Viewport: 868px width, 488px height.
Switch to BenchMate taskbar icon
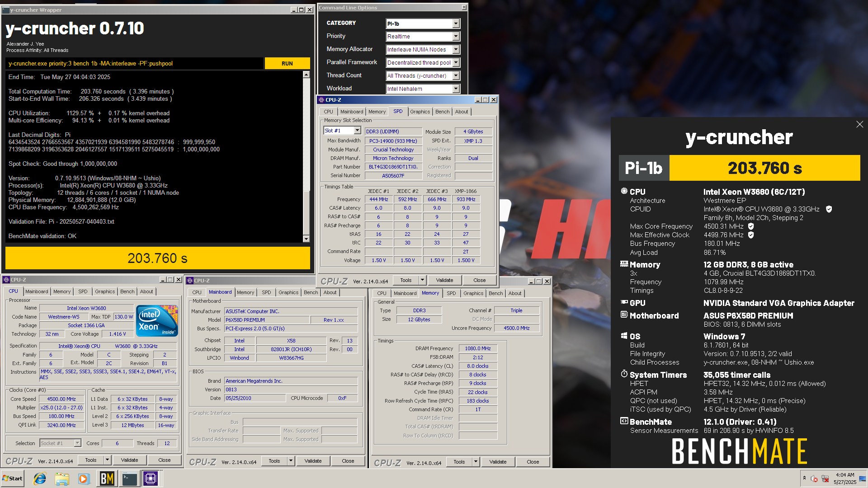coord(107,479)
